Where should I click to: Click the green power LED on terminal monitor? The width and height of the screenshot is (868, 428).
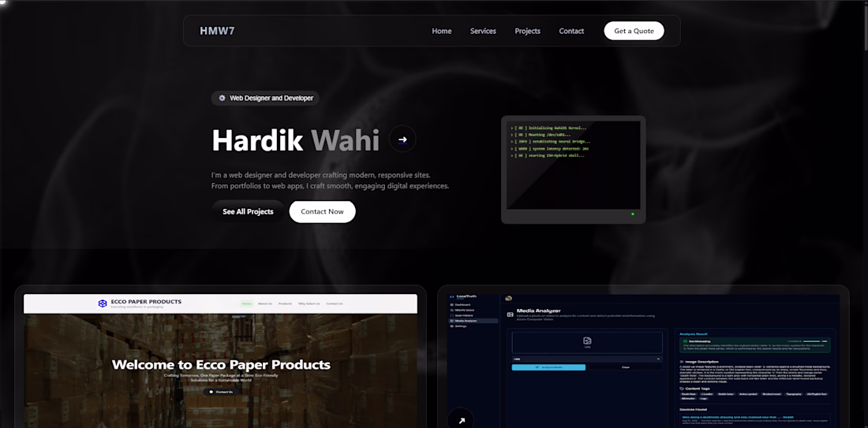633,214
